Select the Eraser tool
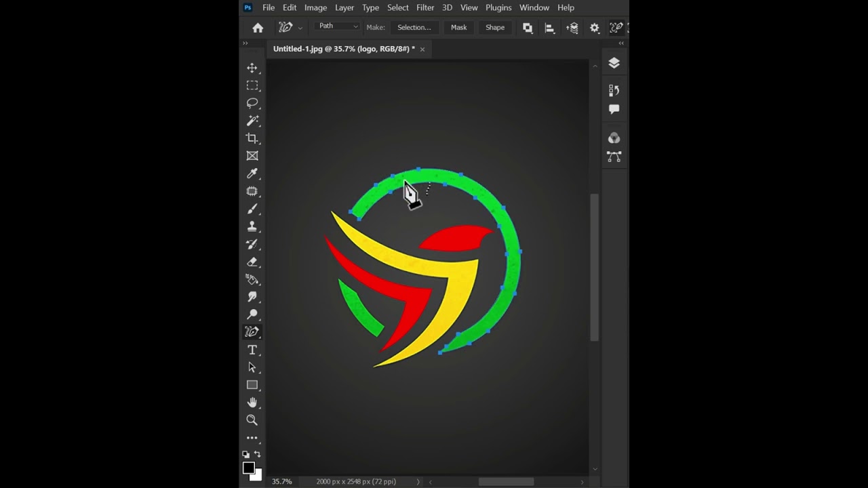The height and width of the screenshot is (488, 868). point(252,262)
